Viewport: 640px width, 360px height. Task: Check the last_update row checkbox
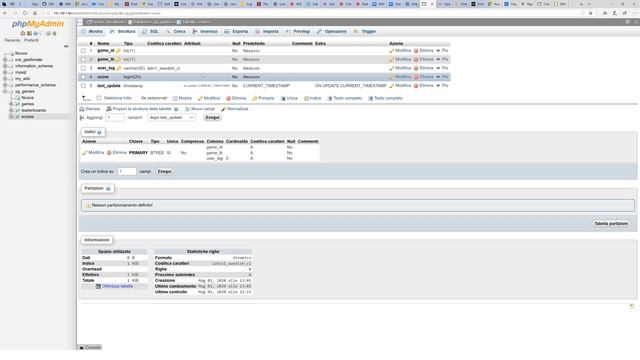click(x=83, y=86)
